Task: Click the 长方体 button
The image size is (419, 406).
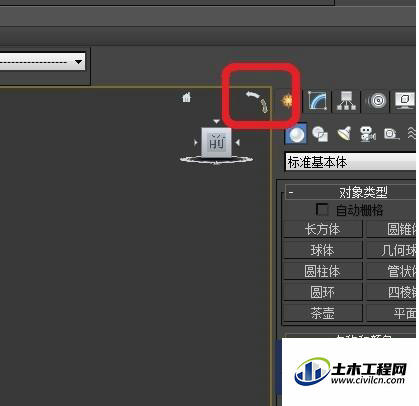Action: pos(323,229)
